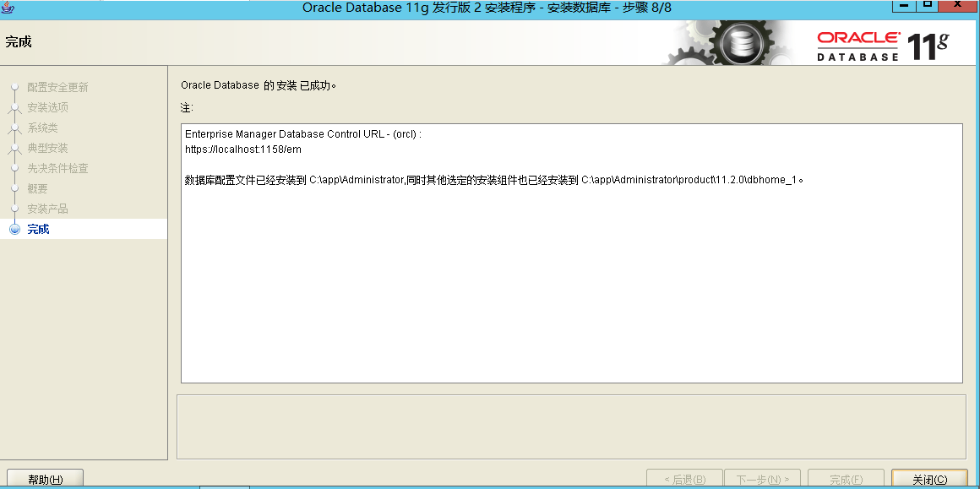
Task: Select the 概要 step in the sidebar
Action: click(37, 188)
